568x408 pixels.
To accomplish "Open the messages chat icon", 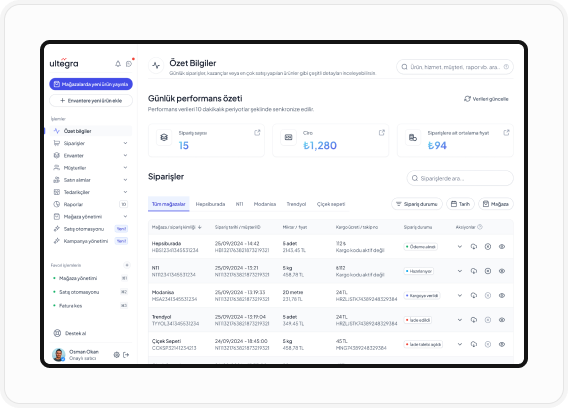I will (x=129, y=64).
